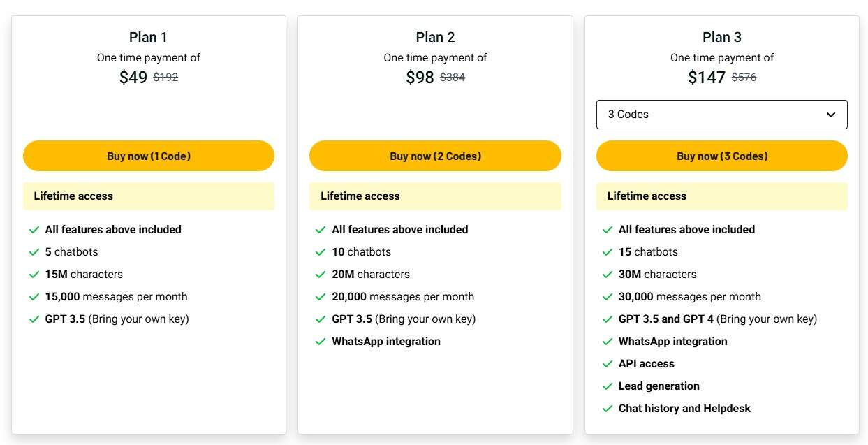This screenshot has height=445, width=868.
Task: Click the checkmark beside "API access" in Plan 3
Action: point(607,363)
